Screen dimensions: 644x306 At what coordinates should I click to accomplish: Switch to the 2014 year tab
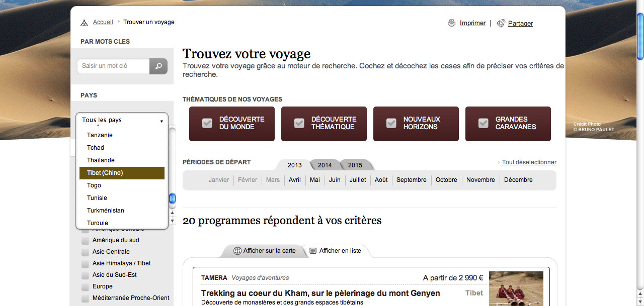[x=325, y=165]
